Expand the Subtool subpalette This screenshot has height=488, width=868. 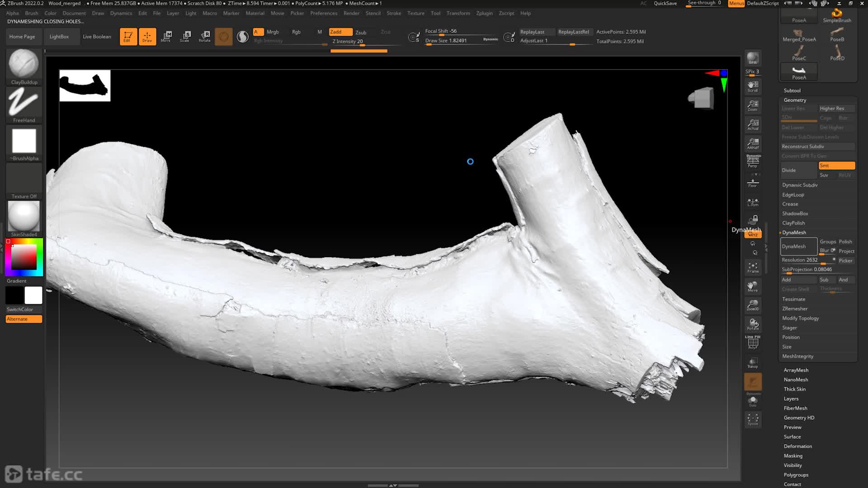click(x=792, y=90)
